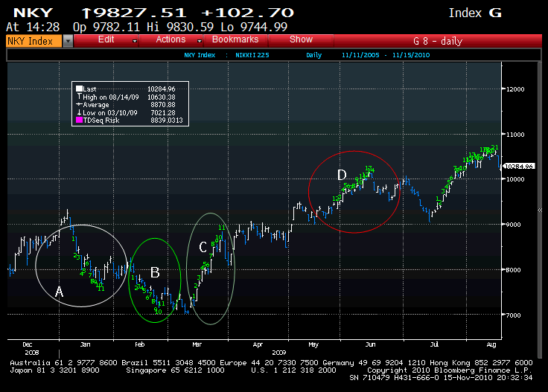Click the Hi 9830.59 high value
The image size is (548, 392).
(180, 27)
